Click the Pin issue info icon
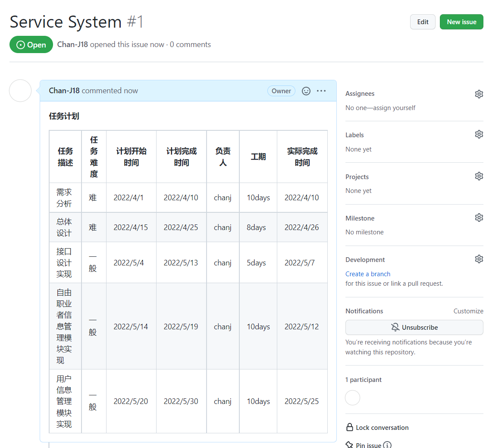Screen dimensions: 486x448 click(x=387, y=445)
